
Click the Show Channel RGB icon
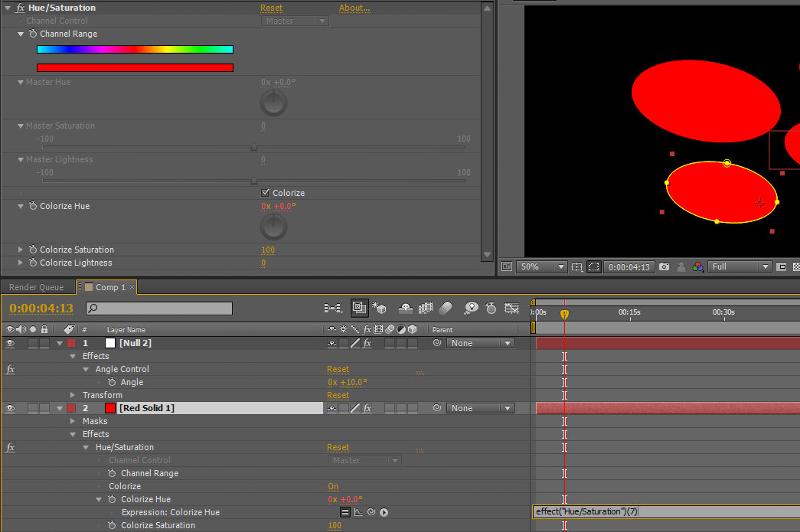point(697,267)
